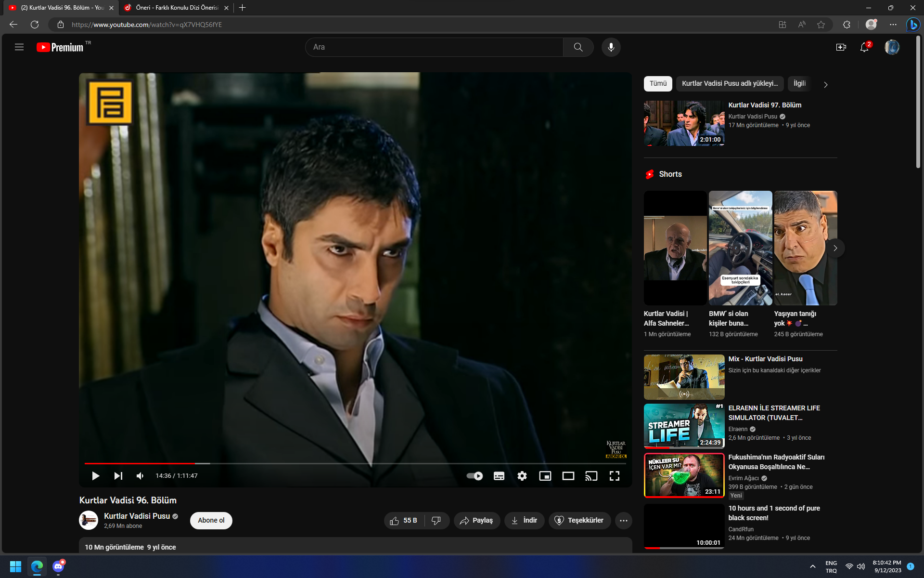This screenshot has width=924, height=578.
Task: Select the İlgili filter chip
Action: tap(799, 83)
